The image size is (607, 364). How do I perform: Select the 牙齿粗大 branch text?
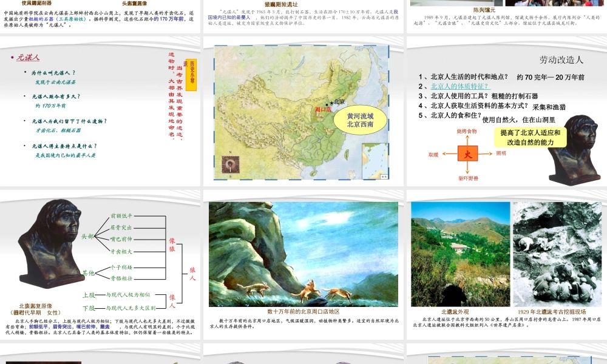coord(121,251)
